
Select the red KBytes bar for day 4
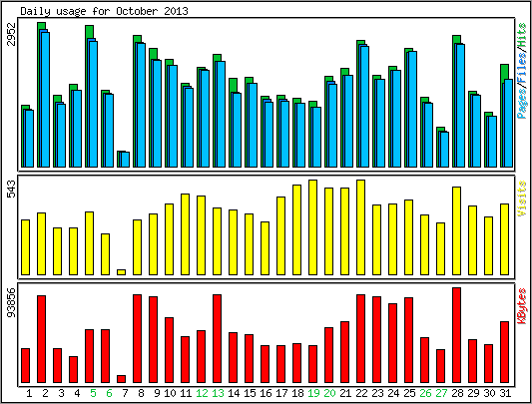pos(73,369)
